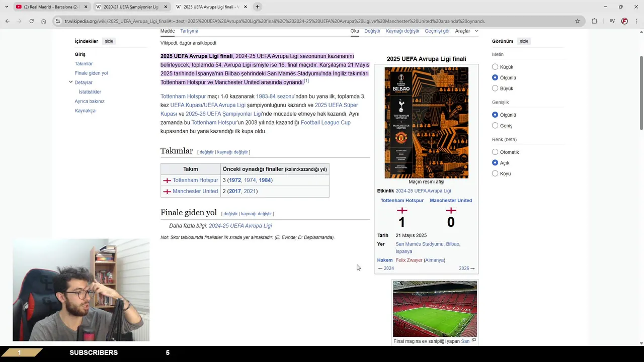Collapse the Detaylar section in contents
Image resolution: width=644 pixels, height=362 pixels.
pos(70,82)
